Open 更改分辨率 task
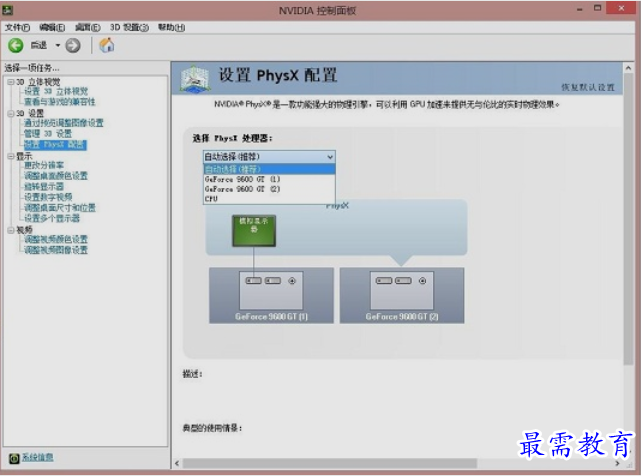 point(44,165)
